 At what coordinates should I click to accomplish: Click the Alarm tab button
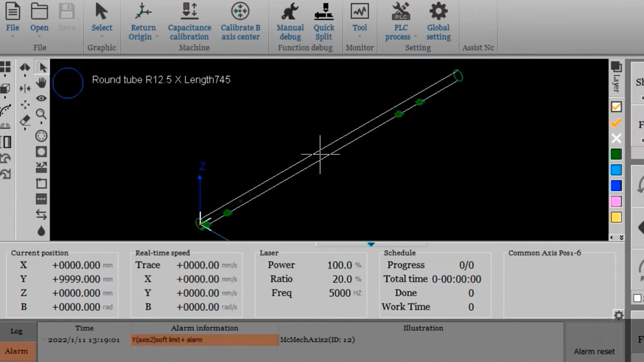[17, 351]
